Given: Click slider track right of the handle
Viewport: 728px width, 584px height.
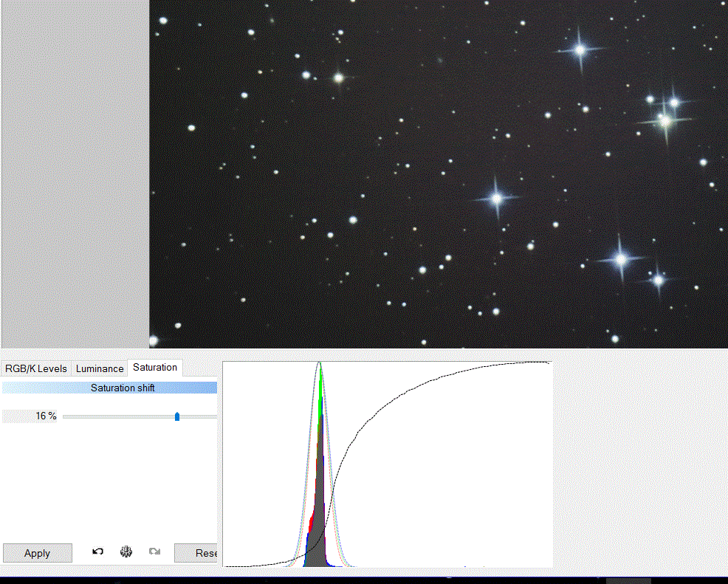Looking at the screenshot, I should (198, 416).
